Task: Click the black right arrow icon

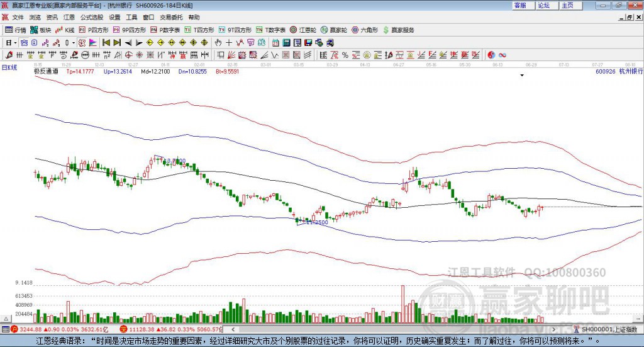Action: [139, 43]
